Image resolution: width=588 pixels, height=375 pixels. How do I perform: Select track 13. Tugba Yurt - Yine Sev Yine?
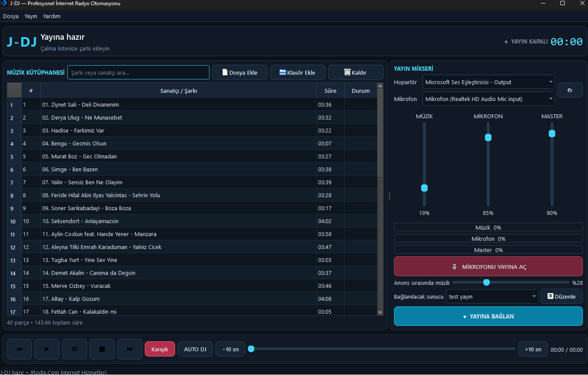[178, 260]
